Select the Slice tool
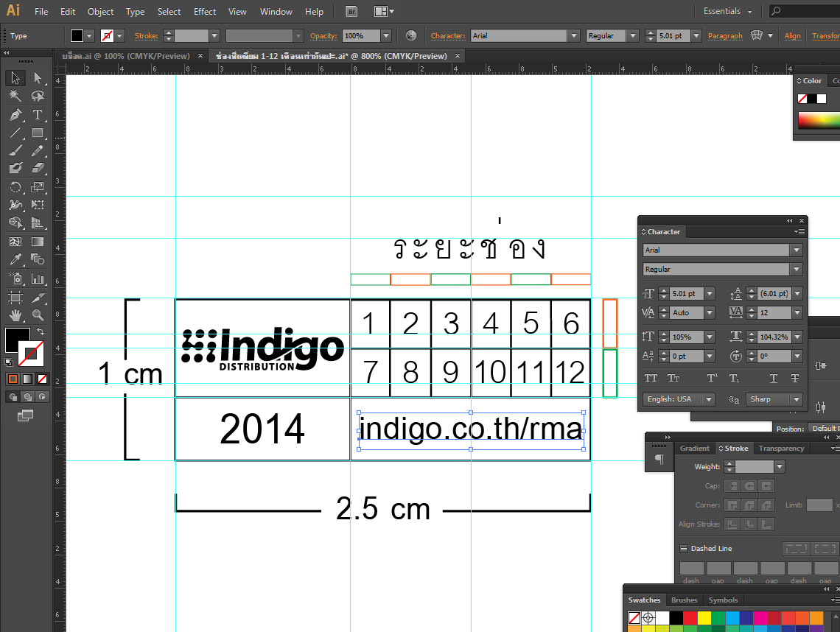 pyautogui.click(x=38, y=298)
